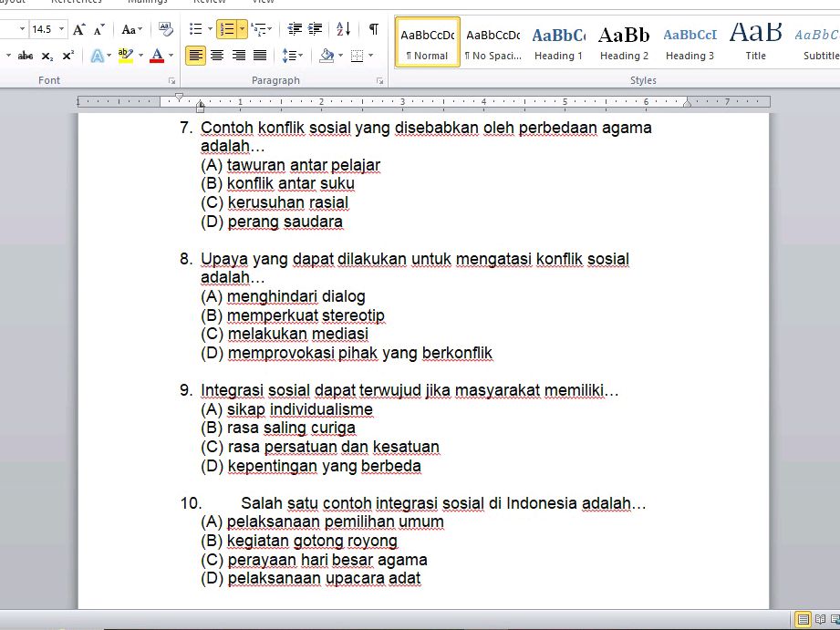
Task: Click the Grow Font icon
Action: click(x=78, y=28)
